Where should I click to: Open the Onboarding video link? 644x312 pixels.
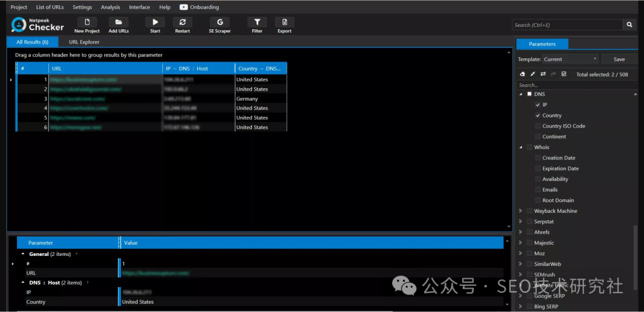point(199,7)
